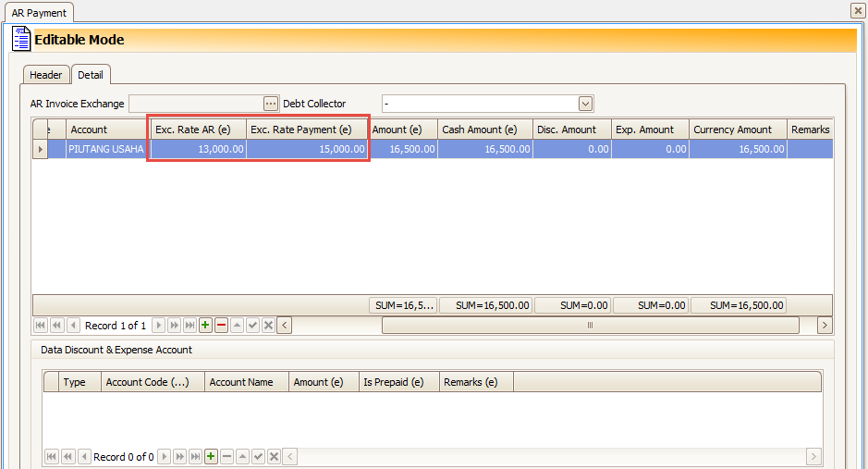Click the Cash Amount (e) column header
This screenshot has height=469, width=868.
pos(485,130)
